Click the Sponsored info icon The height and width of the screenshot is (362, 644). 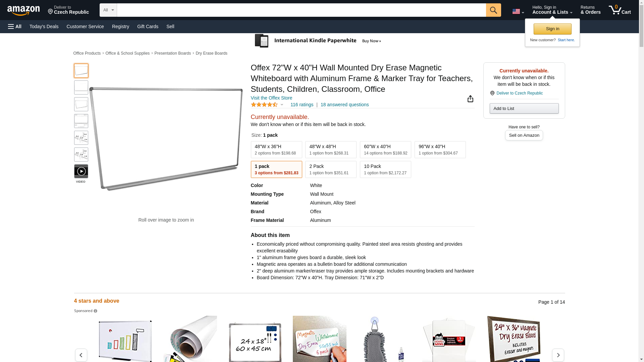[96, 311]
